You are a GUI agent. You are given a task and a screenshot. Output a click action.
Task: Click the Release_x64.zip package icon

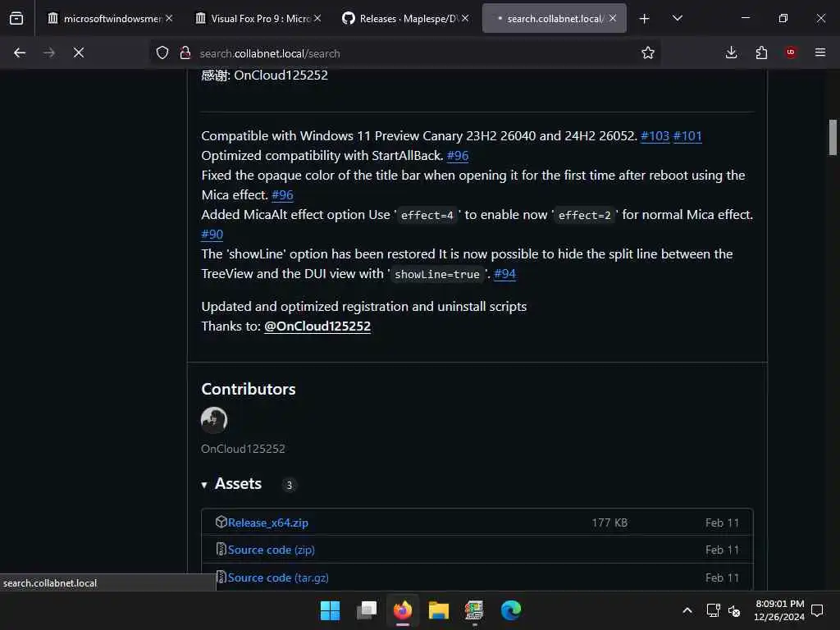click(221, 522)
